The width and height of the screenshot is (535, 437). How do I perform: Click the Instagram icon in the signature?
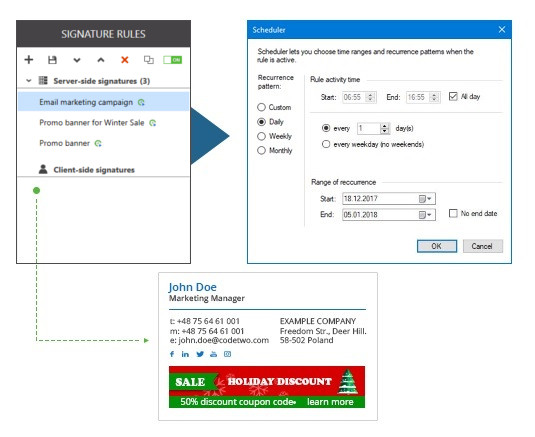[x=227, y=354]
